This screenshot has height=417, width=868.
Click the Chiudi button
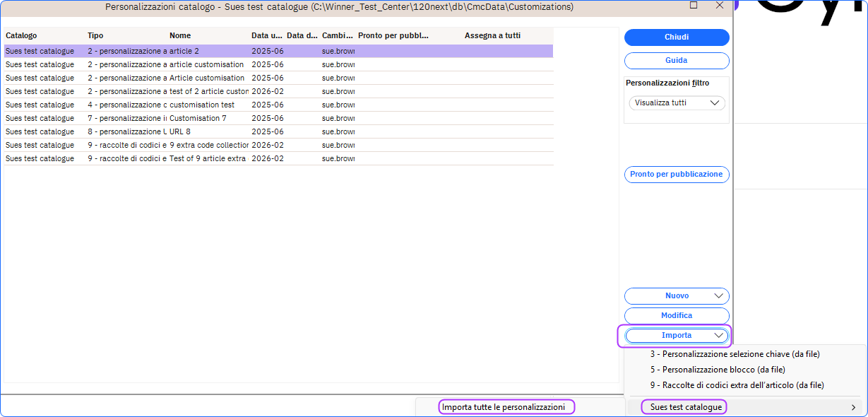676,37
